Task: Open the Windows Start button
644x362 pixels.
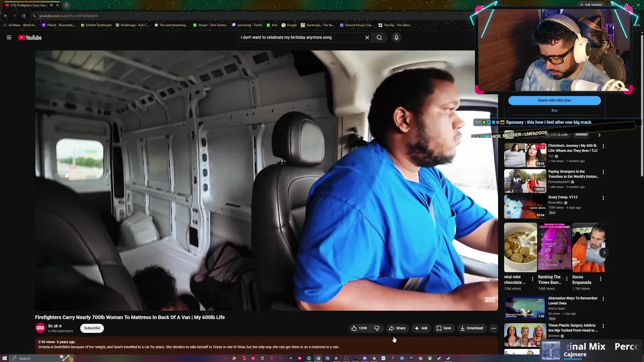Action: click(5, 358)
